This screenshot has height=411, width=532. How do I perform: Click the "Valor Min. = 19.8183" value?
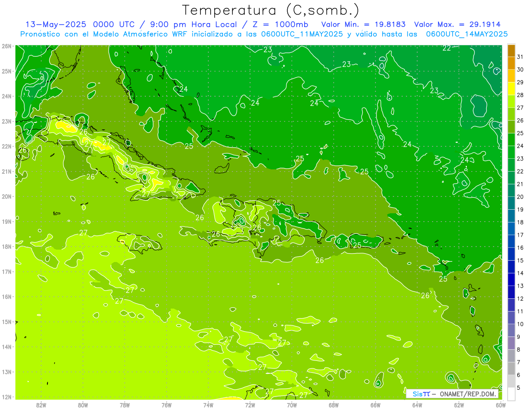click(364, 24)
